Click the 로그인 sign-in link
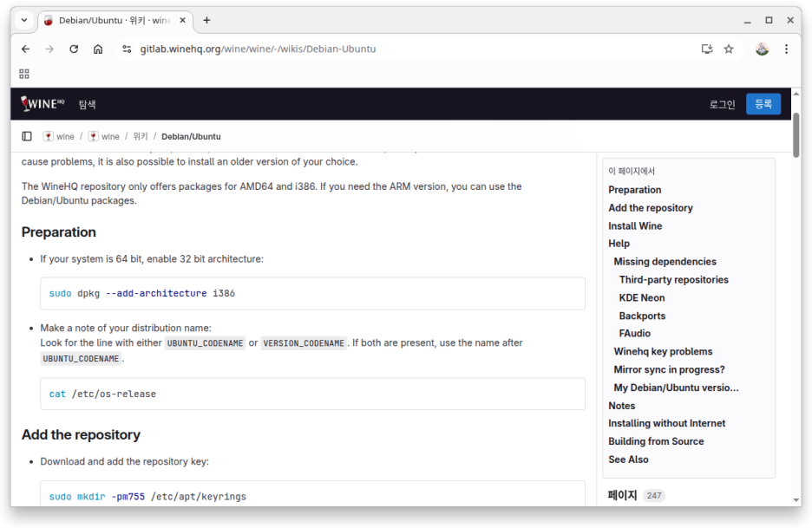The height and width of the screenshot is (528, 812). pyautogui.click(x=722, y=105)
